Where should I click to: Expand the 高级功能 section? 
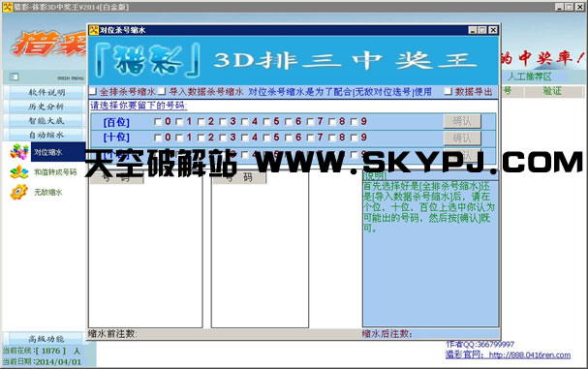(46, 339)
